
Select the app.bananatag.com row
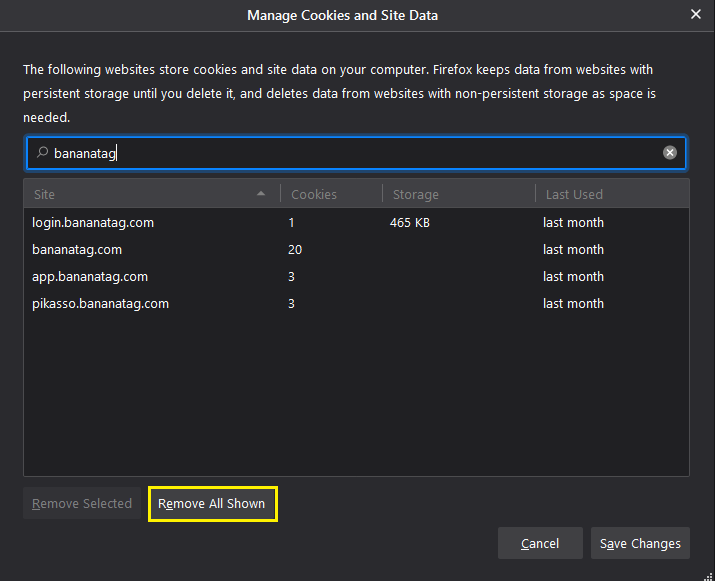(x=356, y=276)
